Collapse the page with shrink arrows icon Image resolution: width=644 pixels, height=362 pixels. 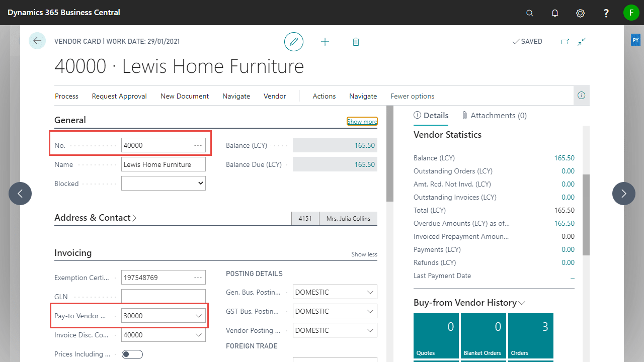coord(582,42)
